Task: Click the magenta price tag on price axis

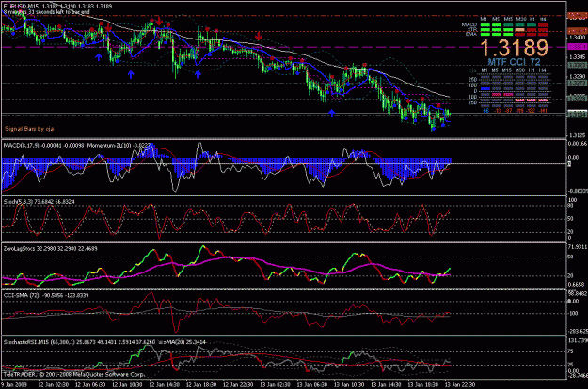Action: click(x=578, y=47)
